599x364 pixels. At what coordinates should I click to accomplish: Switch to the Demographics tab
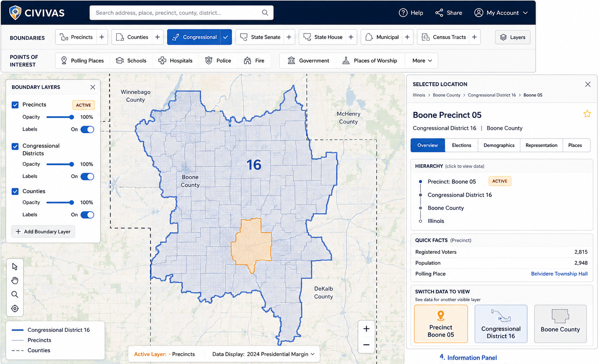tap(499, 145)
